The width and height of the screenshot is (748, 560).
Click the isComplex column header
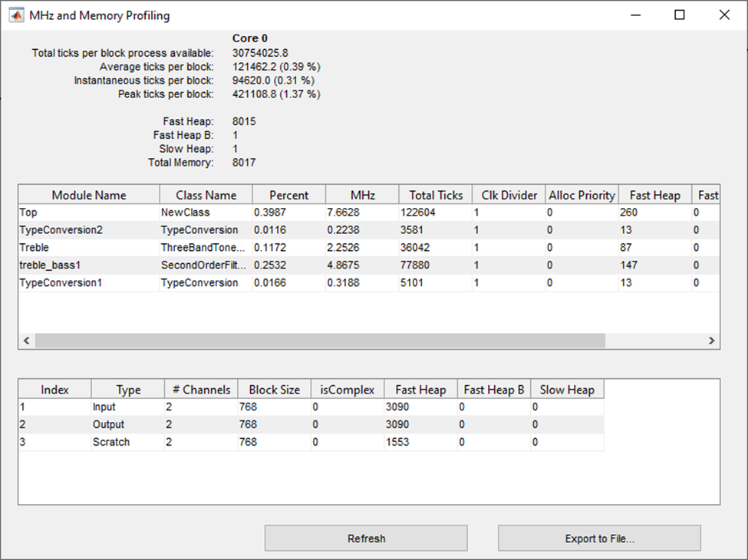(348, 390)
